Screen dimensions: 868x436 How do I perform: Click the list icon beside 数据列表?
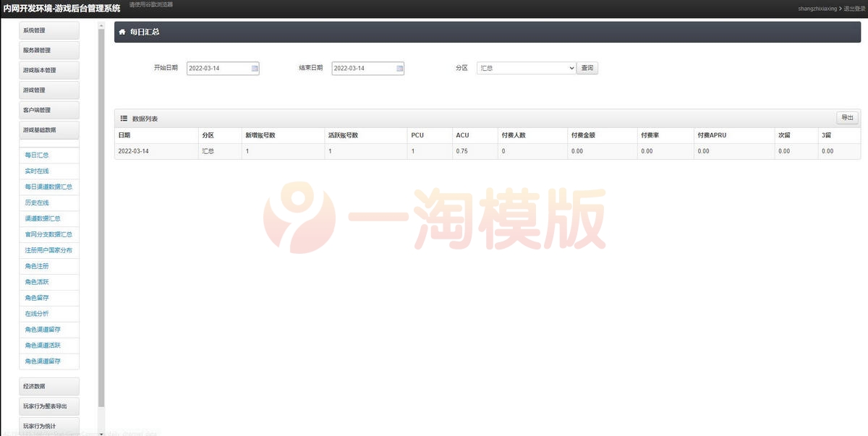[122, 119]
